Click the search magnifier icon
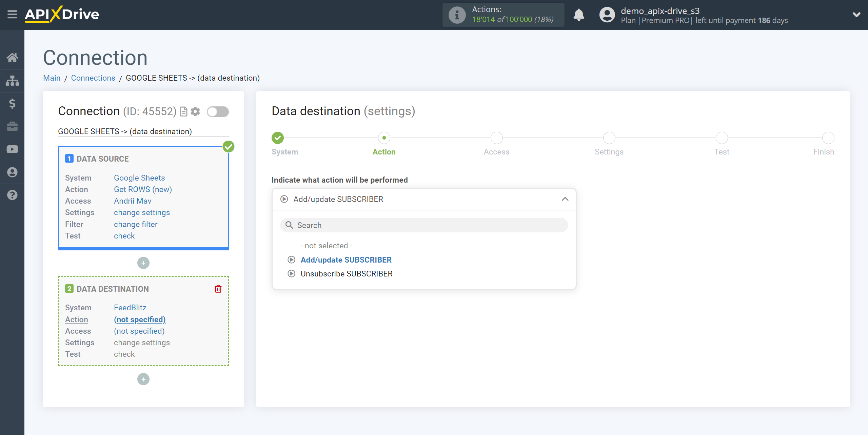This screenshot has width=868, height=435. pyautogui.click(x=289, y=225)
